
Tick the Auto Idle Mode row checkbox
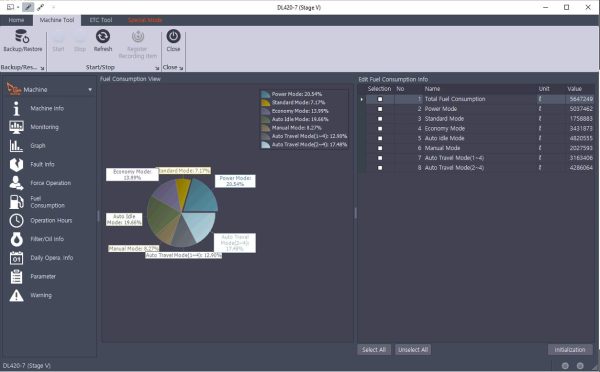(x=380, y=139)
